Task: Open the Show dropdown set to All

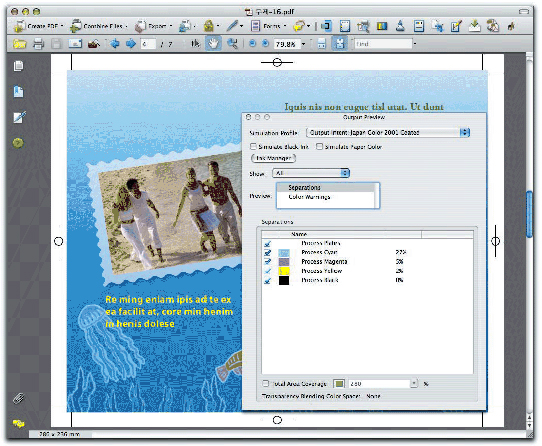Action: (x=311, y=173)
